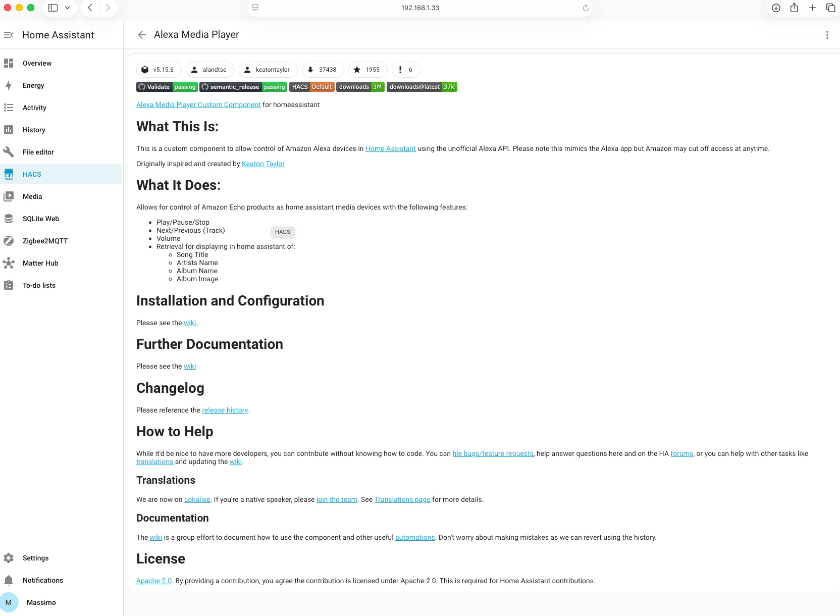Click the v5.15.6 version chip
This screenshot has width=840, height=616.
coord(159,70)
